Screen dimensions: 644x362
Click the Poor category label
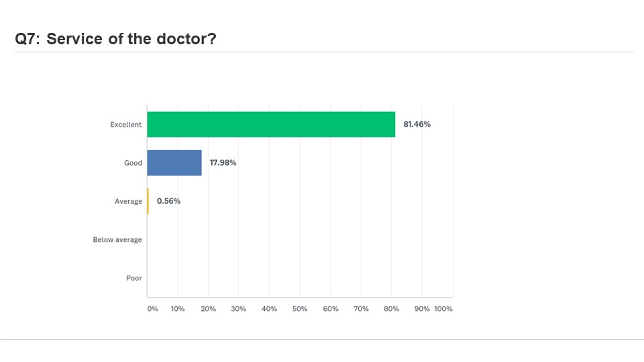coord(134,278)
